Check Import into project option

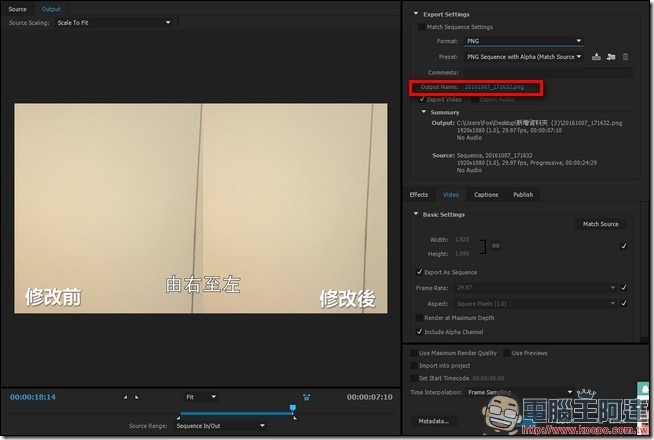coord(414,365)
